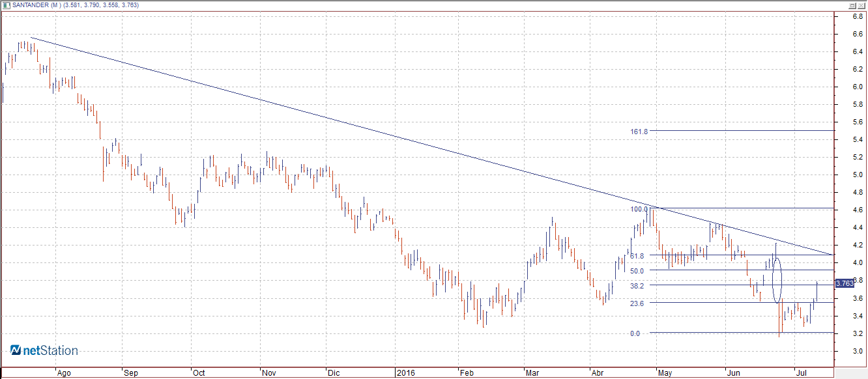Click the 61.8 Fibonacci level label
Viewport: 868px width, 379px height.
(637, 256)
